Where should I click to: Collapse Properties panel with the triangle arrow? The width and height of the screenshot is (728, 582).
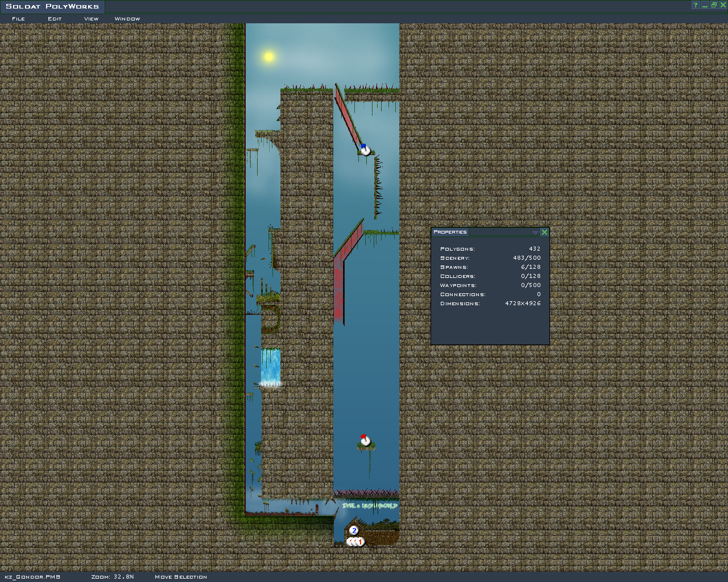pyautogui.click(x=535, y=232)
